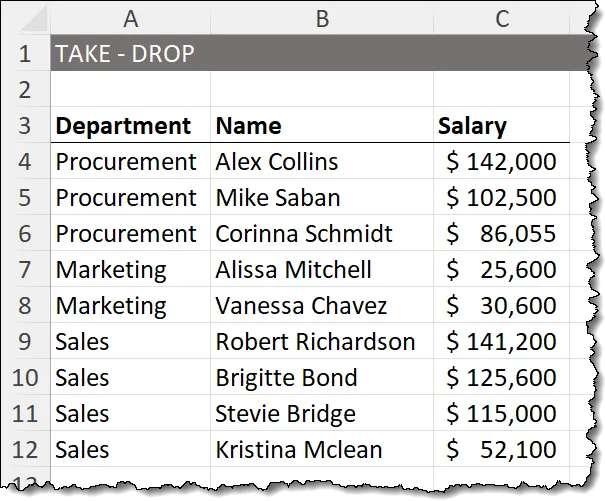Click the Department header cell
Viewport: 605px width, 501px height.
(x=123, y=126)
